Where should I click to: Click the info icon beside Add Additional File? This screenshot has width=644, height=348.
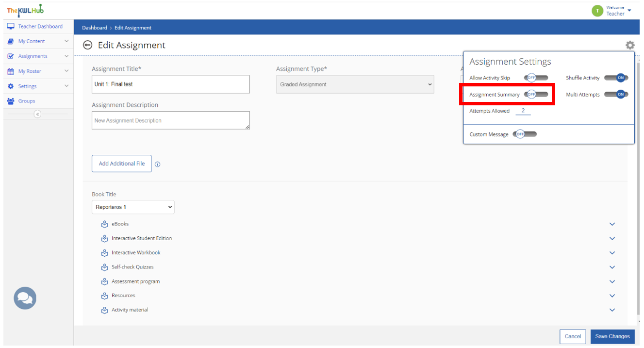(157, 164)
